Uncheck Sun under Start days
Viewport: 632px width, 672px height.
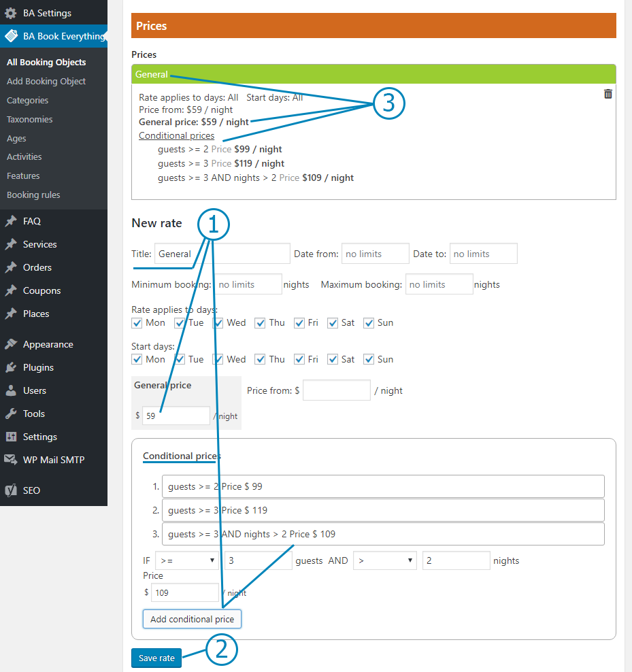368,360
